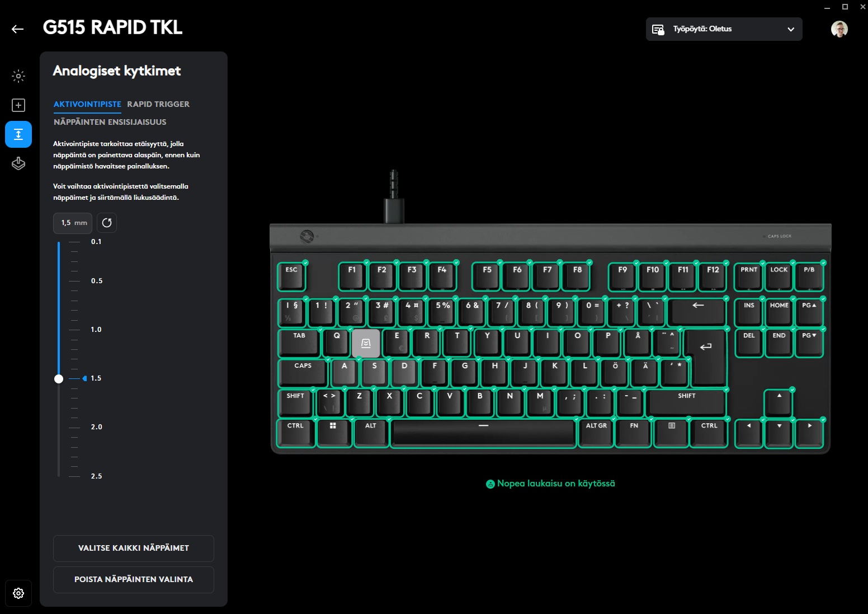868x614 pixels.
Task: Click the 1,5 mm value field
Action: click(x=73, y=223)
